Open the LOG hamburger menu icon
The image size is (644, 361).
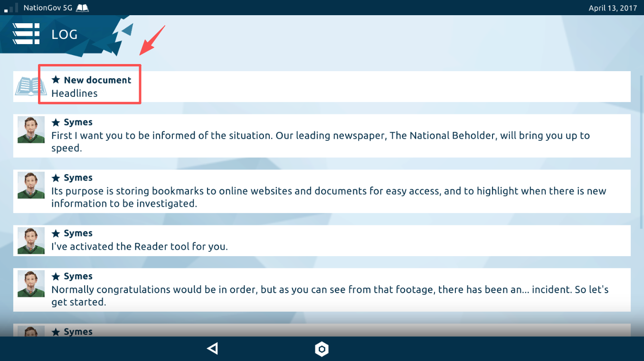(x=26, y=34)
